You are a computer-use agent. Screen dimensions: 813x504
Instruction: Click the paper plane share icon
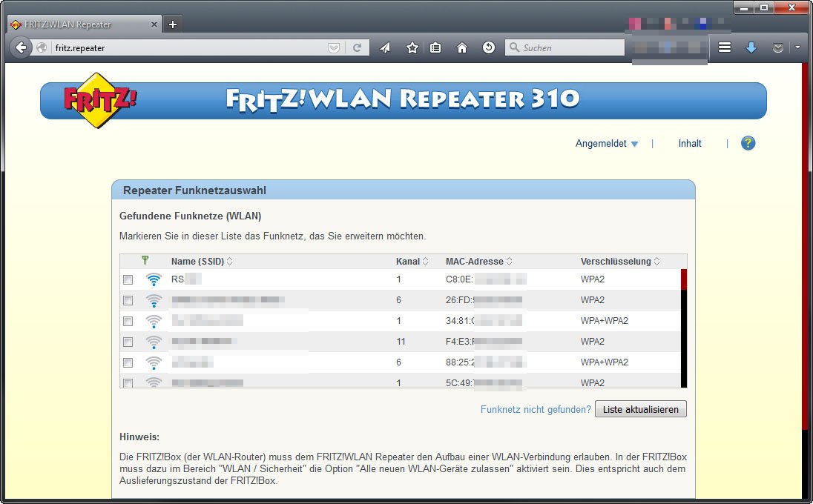pyautogui.click(x=385, y=47)
